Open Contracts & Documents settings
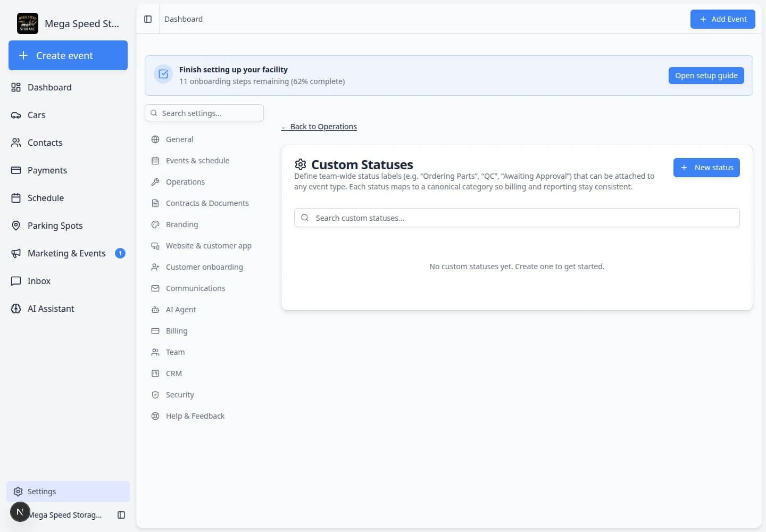This screenshot has height=532, width=766. click(x=204, y=203)
